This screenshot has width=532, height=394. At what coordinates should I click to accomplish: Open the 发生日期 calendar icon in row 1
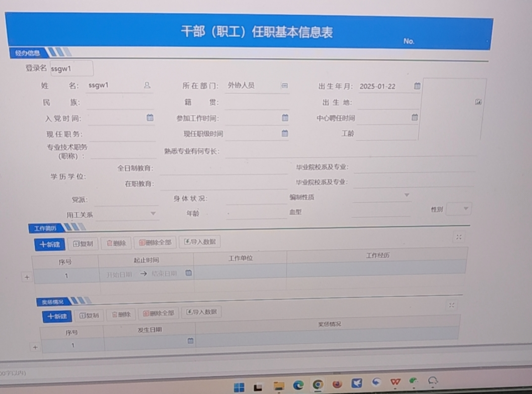click(190, 341)
